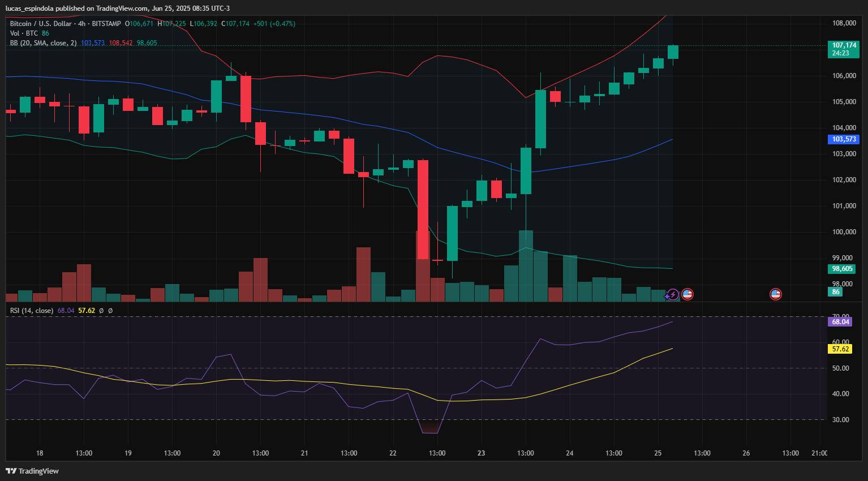Click the Vol · BTC indicator legend

(24, 33)
